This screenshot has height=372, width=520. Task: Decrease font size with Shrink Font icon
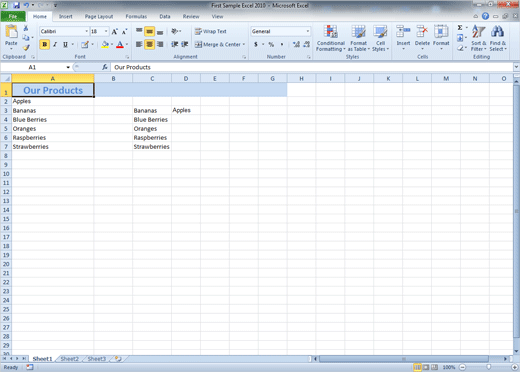coord(124,32)
